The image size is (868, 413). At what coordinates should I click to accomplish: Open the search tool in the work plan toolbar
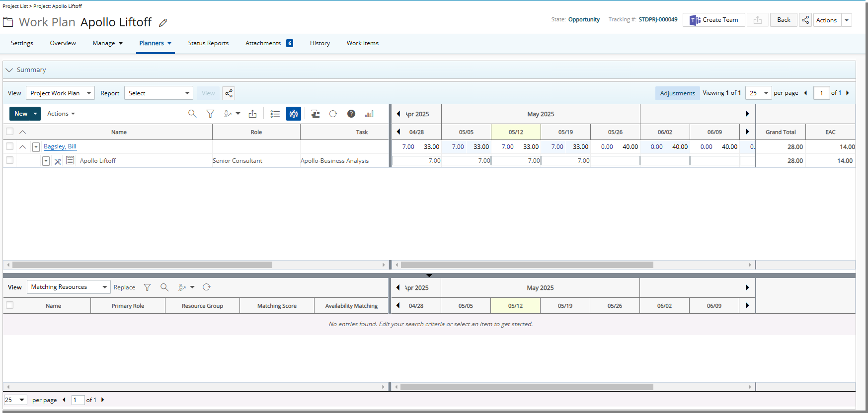pos(192,114)
